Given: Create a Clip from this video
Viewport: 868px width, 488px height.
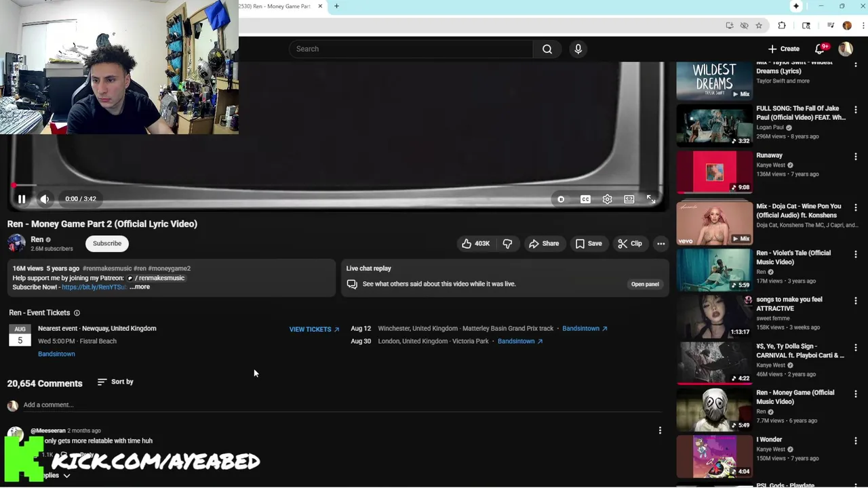Looking at the screenshot, I should coord(630,243).
